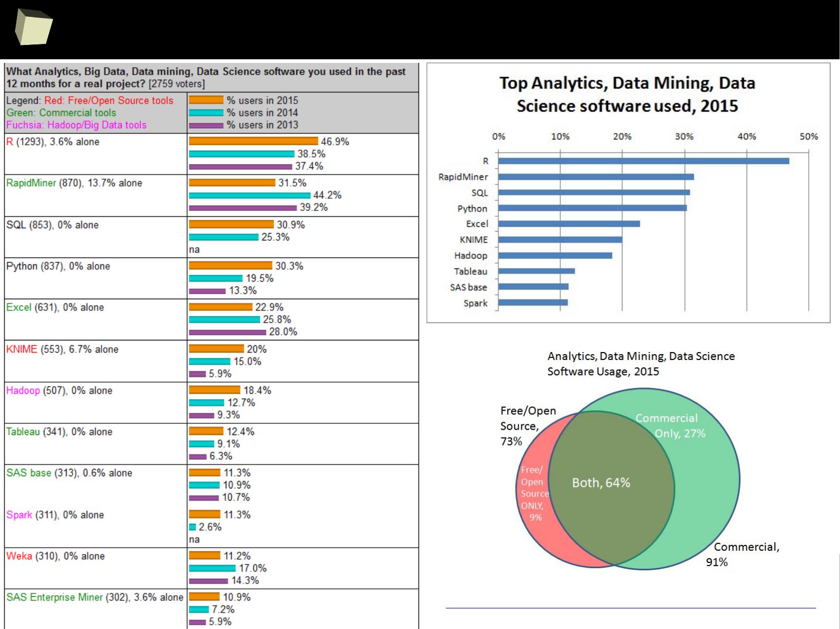Screen dimensions: 840x629
Task: Click the 'Fuchsia: Hadoop/Big Data tools' legend text
Action: [x=76, y=125]
